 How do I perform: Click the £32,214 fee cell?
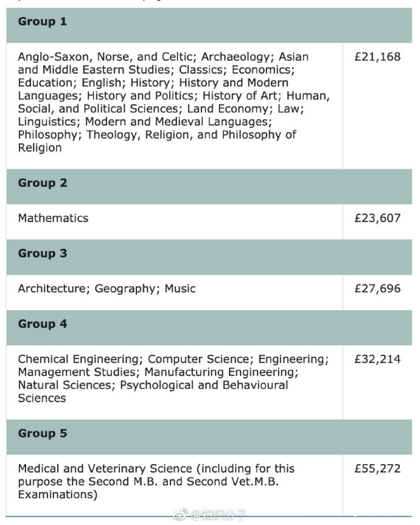click(377, 359)
